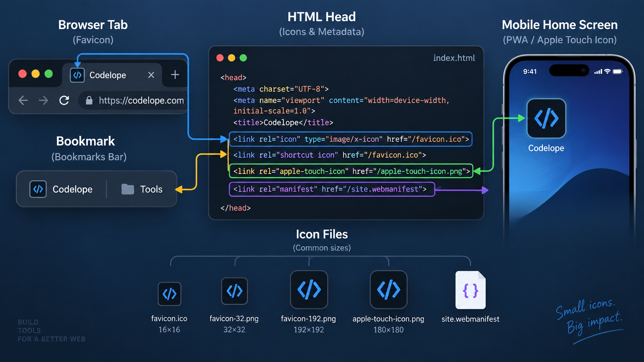Click the index.html file name label
Screen dimensions: 644x362
(454, 58)
